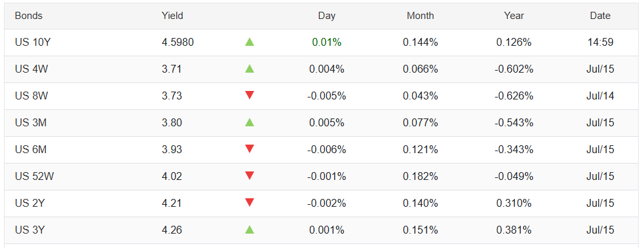
Task: Click the red down arrow for US 2Y
Action: (250, 203)
